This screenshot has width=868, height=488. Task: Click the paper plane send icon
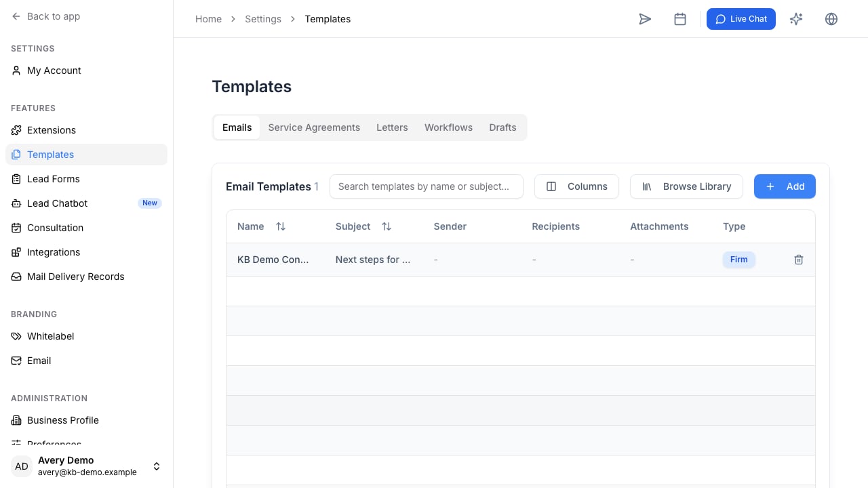coord(645,19)
